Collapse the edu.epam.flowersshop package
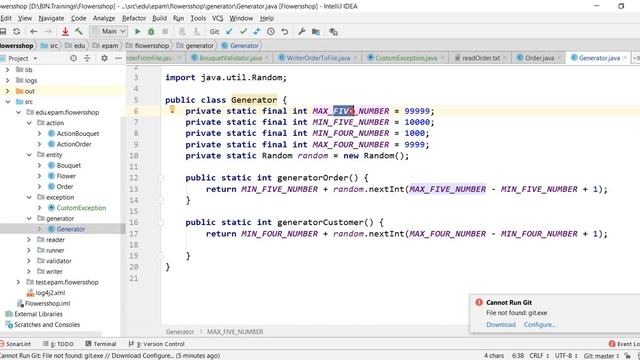 (18, 112)
